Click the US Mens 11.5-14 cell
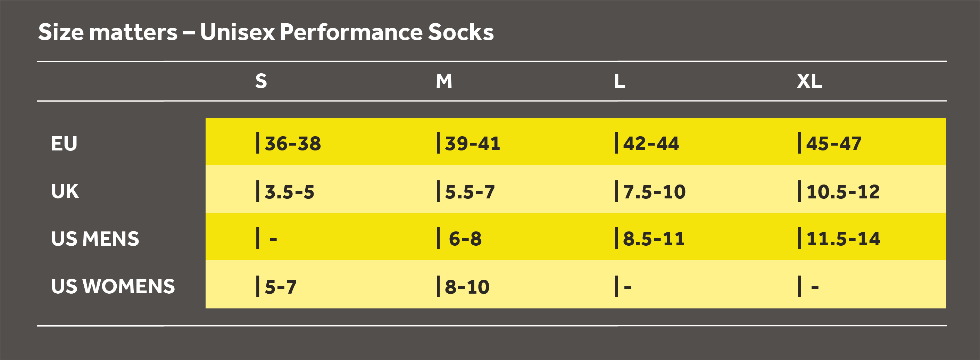 (x=843, y=239)
